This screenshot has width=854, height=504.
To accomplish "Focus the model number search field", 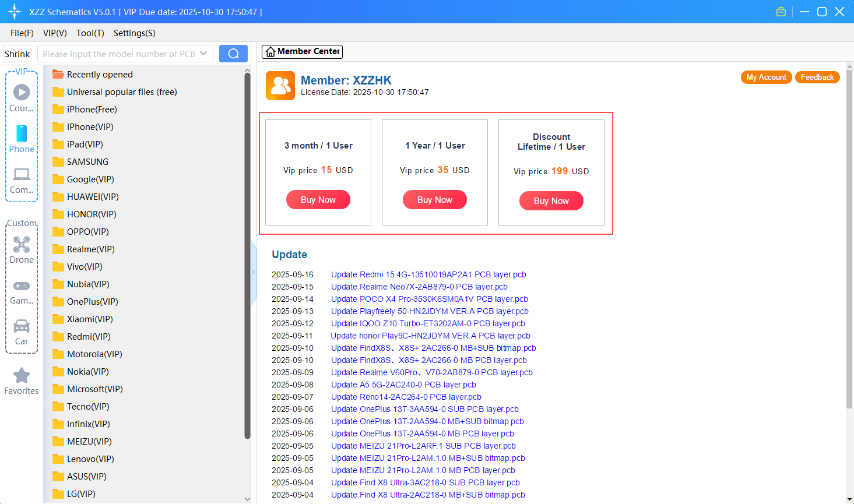I will pyautogui.click(x=119, y=54).
